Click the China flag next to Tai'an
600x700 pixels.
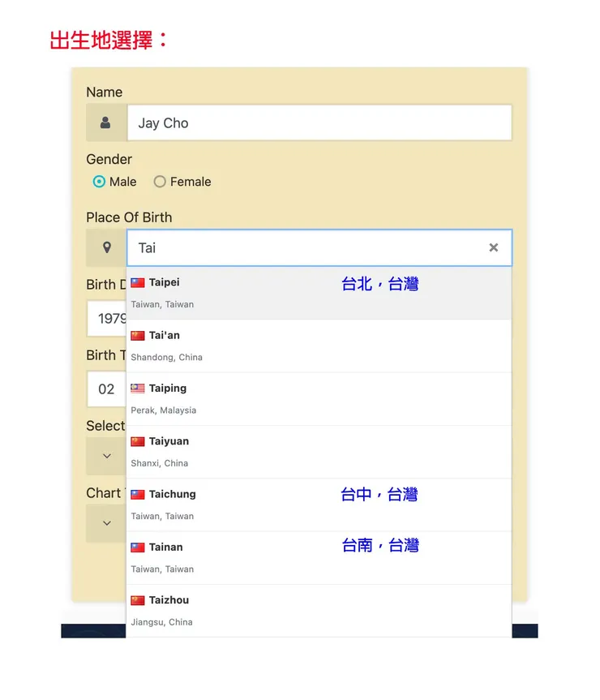(137, 336)
